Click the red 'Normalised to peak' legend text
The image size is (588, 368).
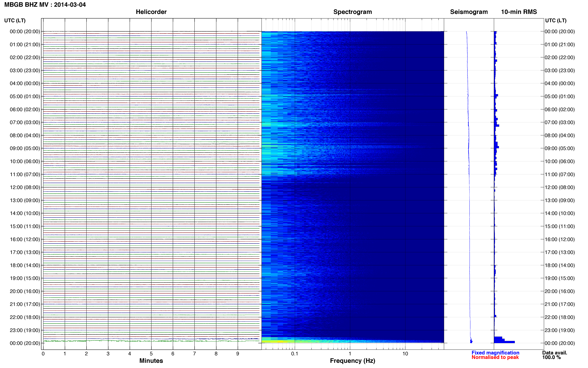point(495,357)
